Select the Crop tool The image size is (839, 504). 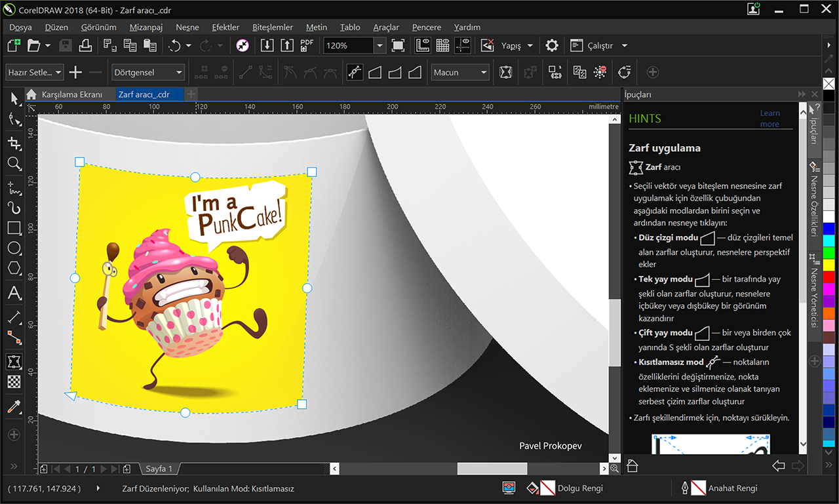(x=14, y=143)
